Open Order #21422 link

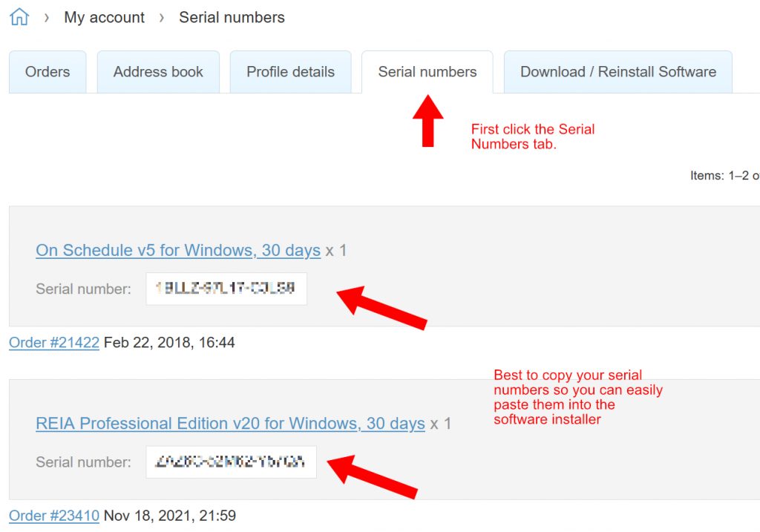[x=53, y=343]
